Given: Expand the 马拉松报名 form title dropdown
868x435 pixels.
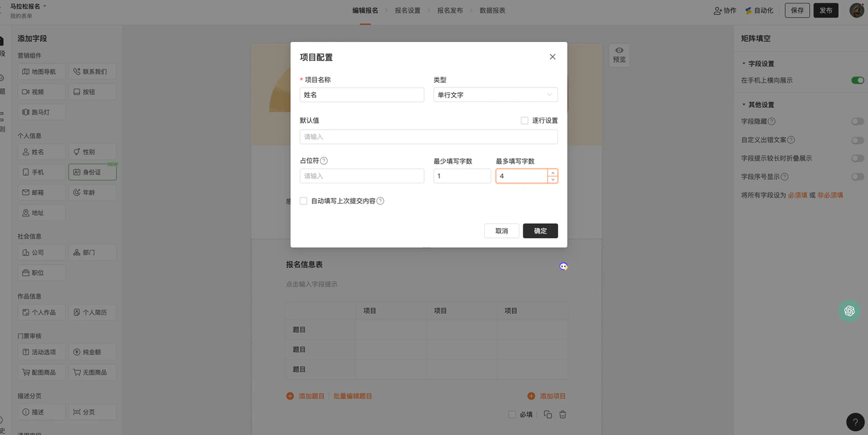Looking at the screenshot, I should point(45,5).
